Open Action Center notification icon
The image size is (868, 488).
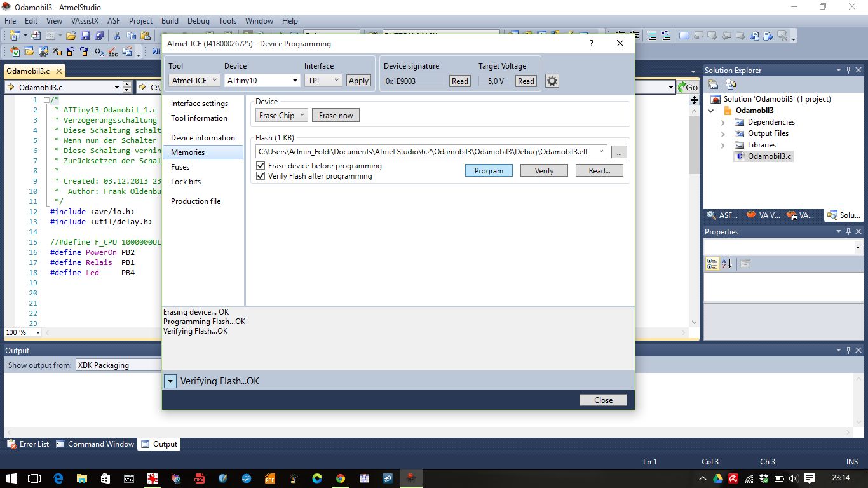[810, 478]
